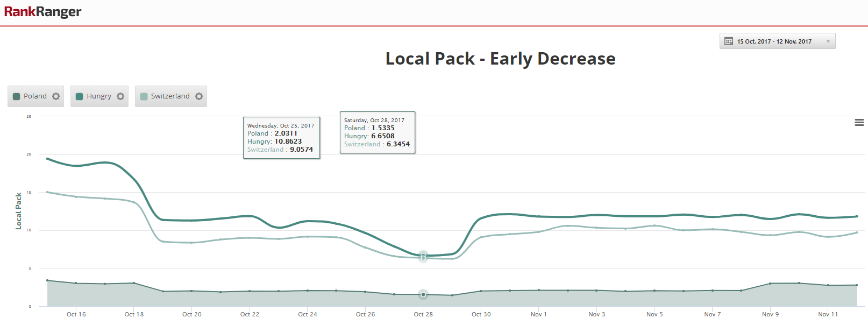Open Switzerland series settings gear
The image size is (868, 325).
click(x=199, y=96)
